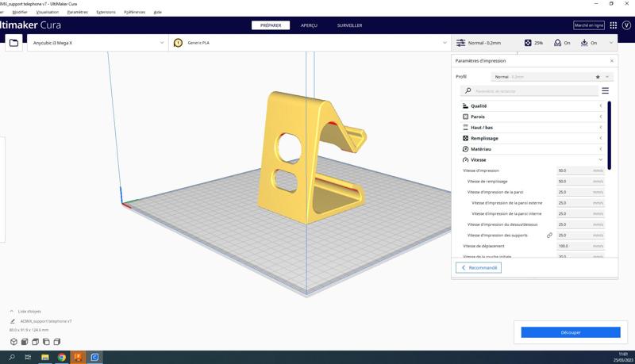This screenshot has width=635, height=364.
Task: Expand the Haut / bas settings category
Action: coord(533,128)
